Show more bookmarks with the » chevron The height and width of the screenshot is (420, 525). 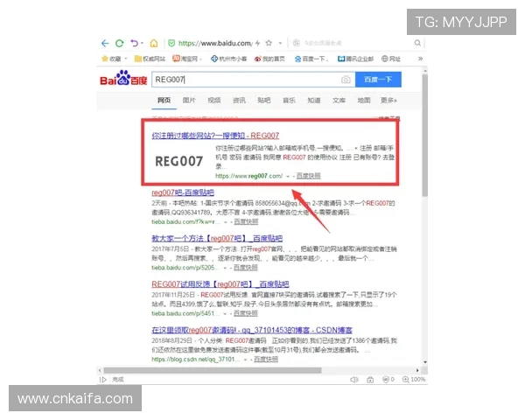[x=420, y=59]
